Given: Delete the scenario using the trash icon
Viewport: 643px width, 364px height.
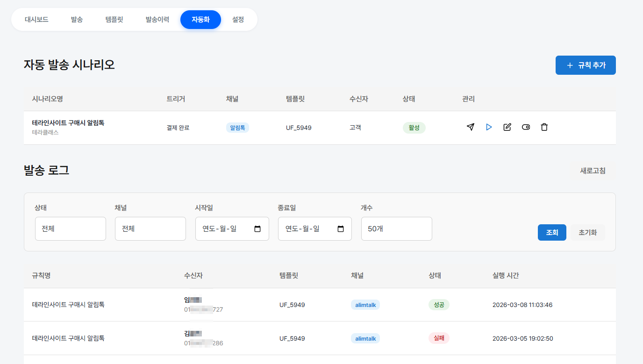Looking at the screenshot, I should pos(544,127).
